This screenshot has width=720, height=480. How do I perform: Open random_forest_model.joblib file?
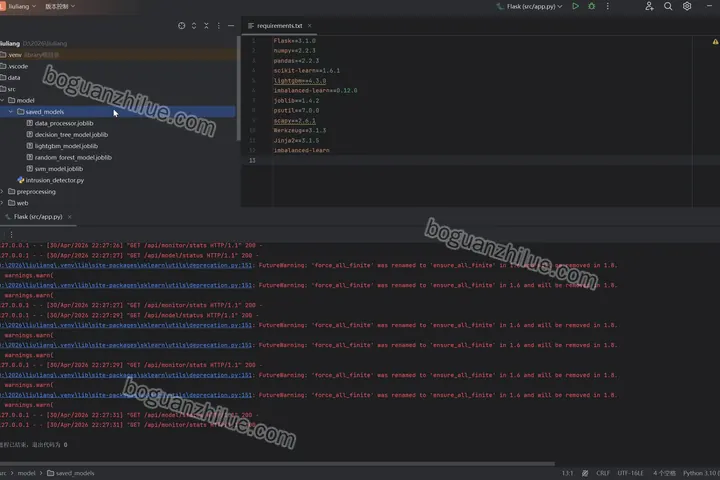pyautogui.click(x=73, y=158)
